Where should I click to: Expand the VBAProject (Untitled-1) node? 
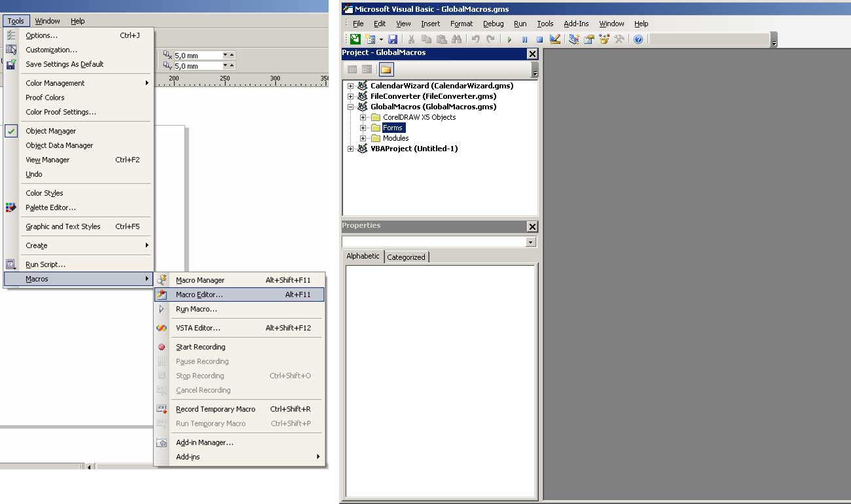point(351,149)
